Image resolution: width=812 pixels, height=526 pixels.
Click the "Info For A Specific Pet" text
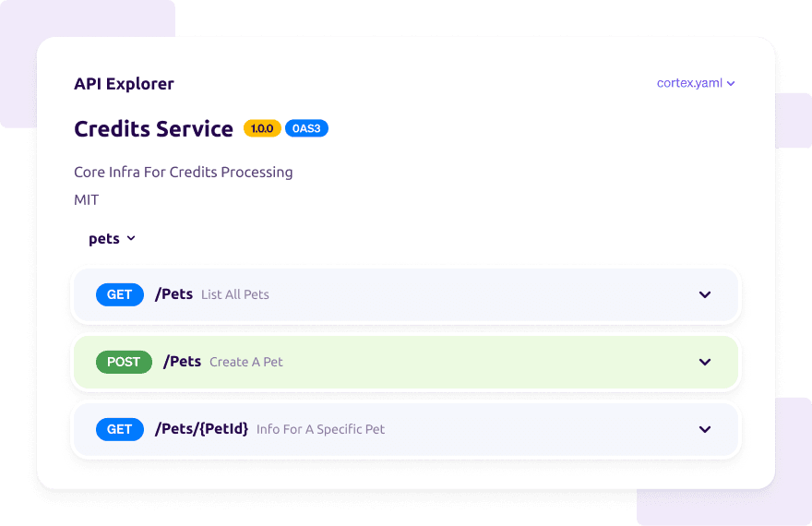click(320, 429)
